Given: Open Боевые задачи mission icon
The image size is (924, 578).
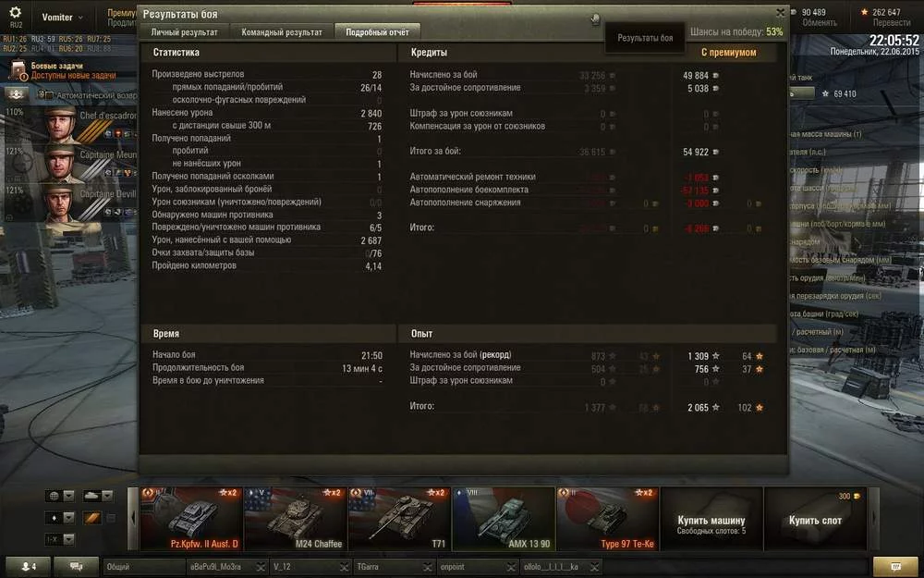Looking at the screenshot, I should tap(18, 70).
